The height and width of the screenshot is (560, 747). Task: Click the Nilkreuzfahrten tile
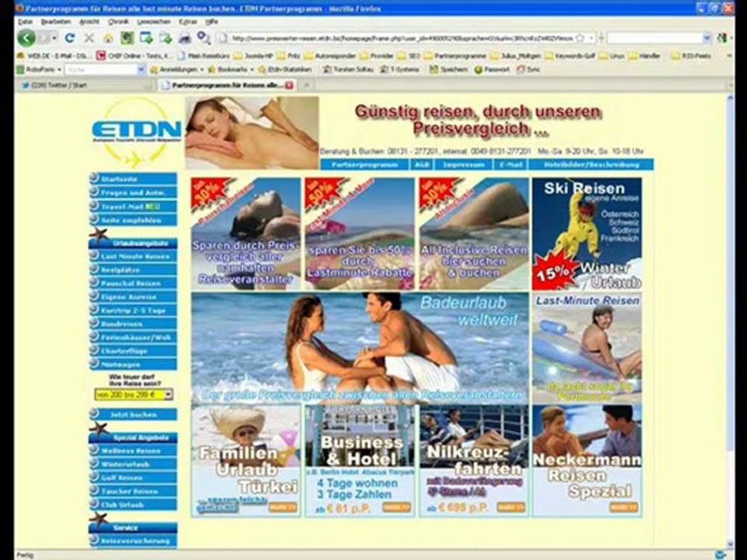click(474, 460)
